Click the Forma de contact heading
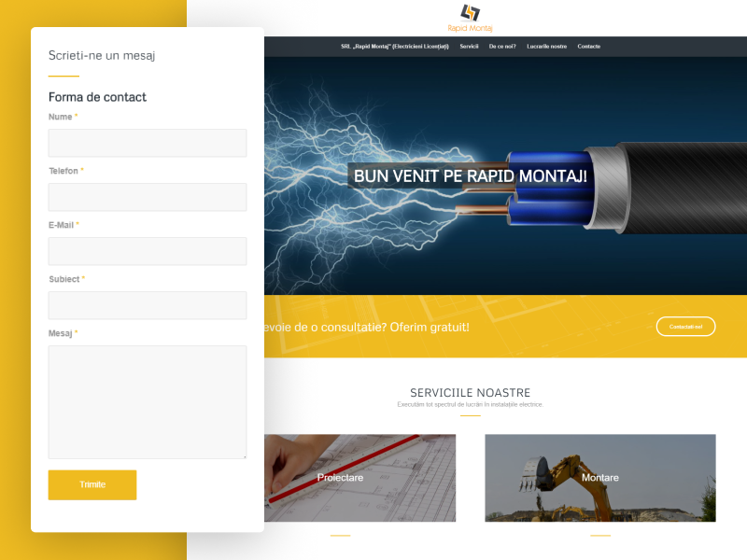This screenshot has width=747, height=560. tap(97, 97)
